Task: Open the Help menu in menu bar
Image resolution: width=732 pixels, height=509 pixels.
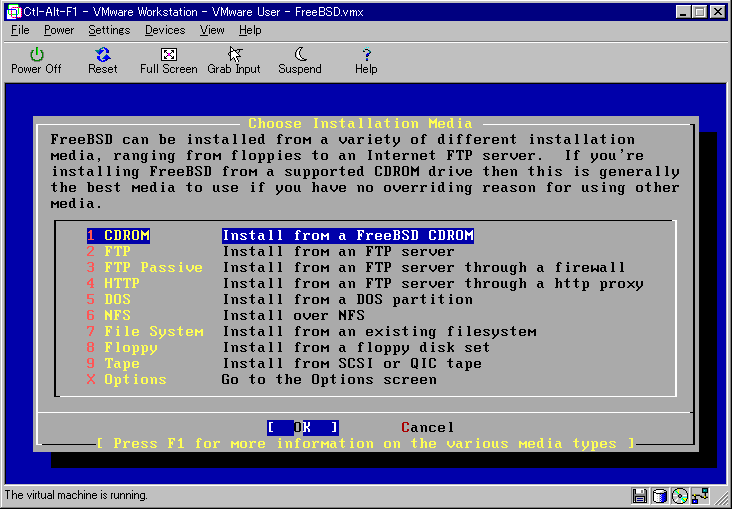Action: point(250,30)
